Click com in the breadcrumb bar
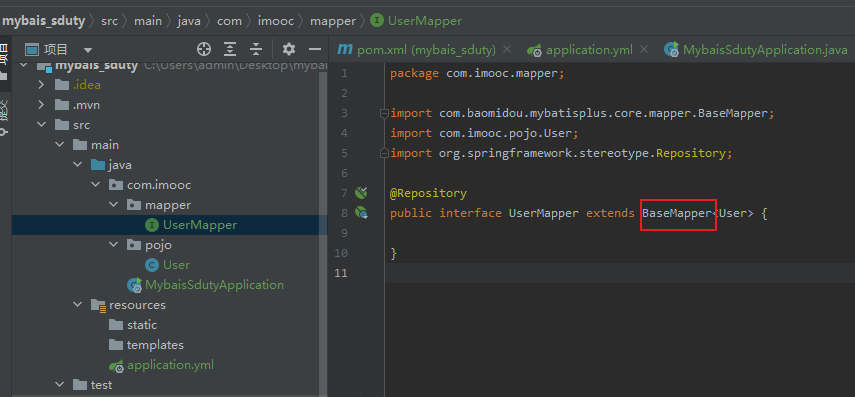The width and height of the screenshot is (855, 397). click(229, 21)
